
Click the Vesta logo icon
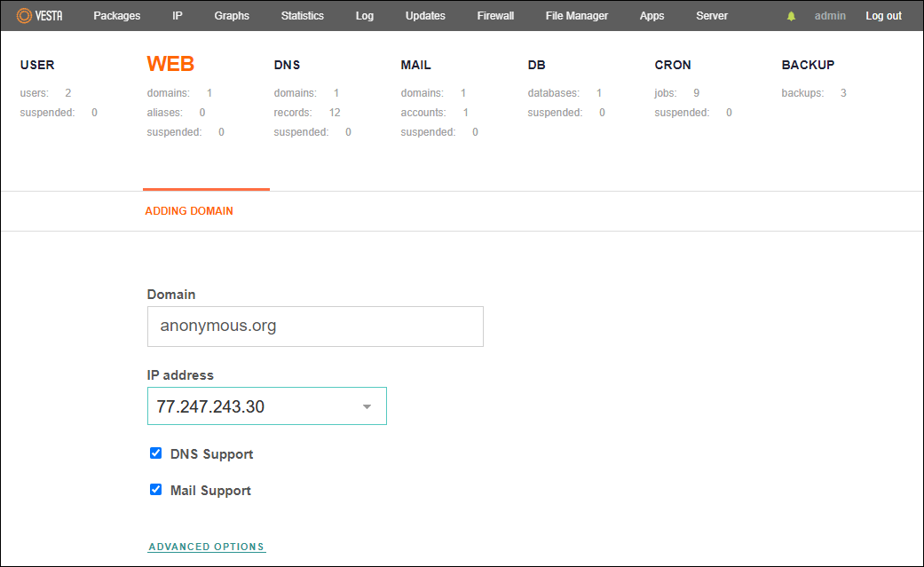tap(24, 16)
